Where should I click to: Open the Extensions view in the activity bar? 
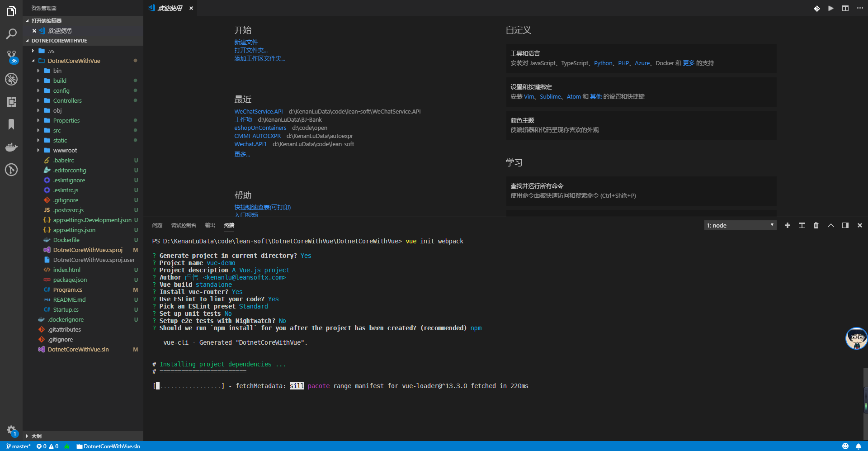(x=11, y=102)
